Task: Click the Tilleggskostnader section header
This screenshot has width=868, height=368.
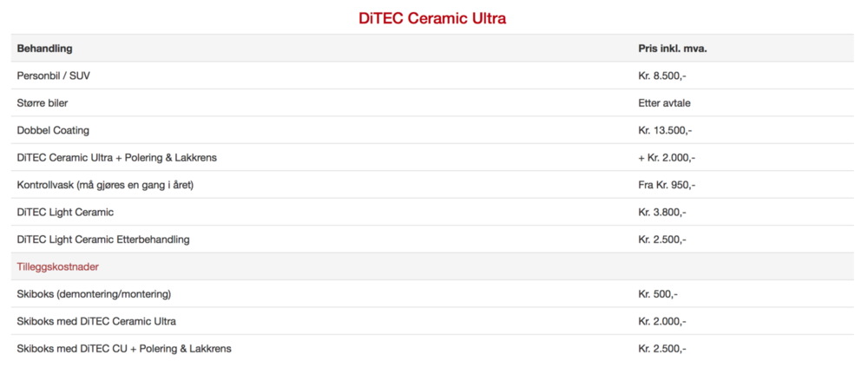Action: tap(57, 266)
